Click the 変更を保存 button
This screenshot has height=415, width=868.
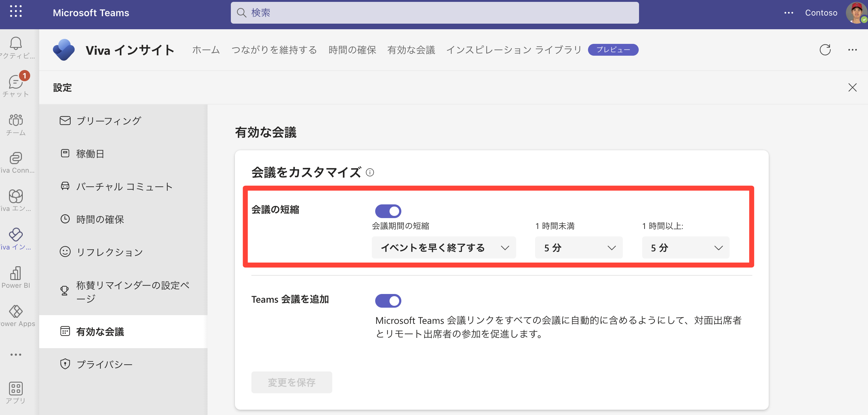tap(292, 382)
